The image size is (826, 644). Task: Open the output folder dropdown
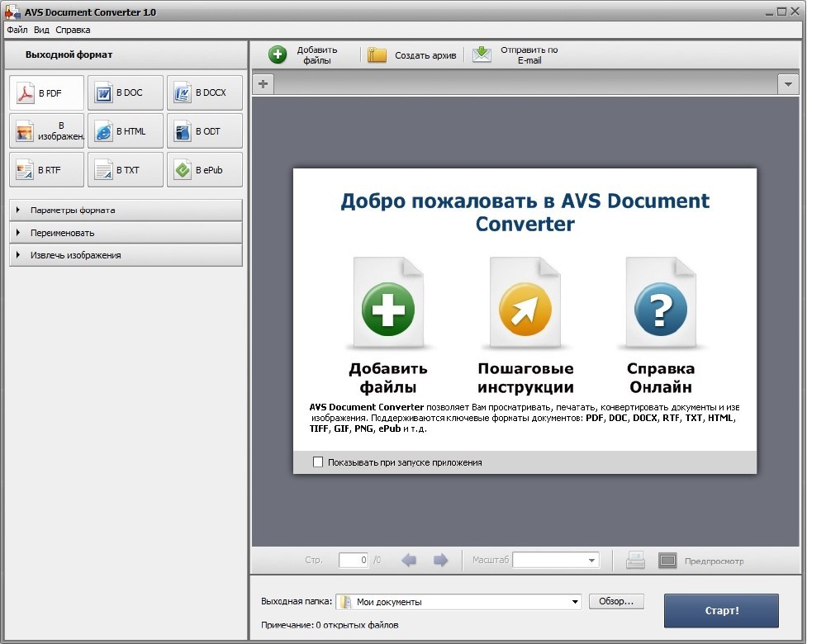575,601
